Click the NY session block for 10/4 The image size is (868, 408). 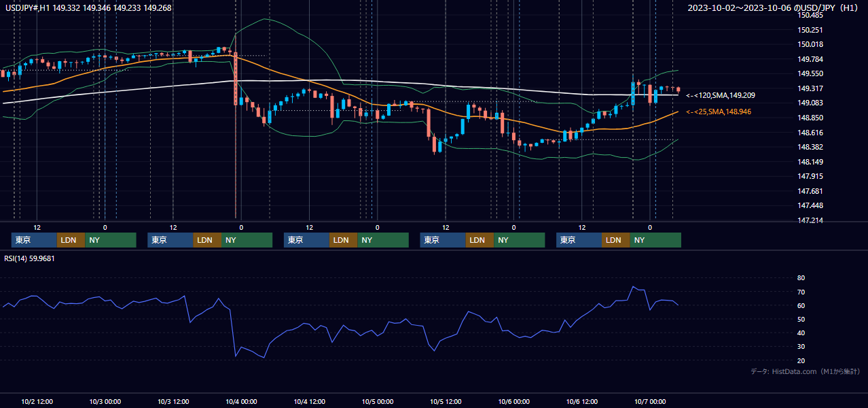point(383,240)
